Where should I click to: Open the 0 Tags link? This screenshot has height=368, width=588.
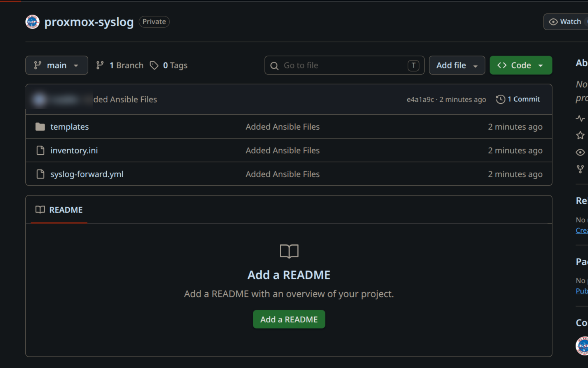coord(169,65)
